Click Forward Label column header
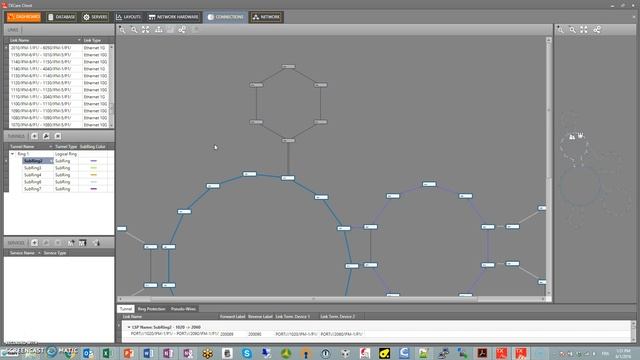The image size is (640, 360). click(232, 316)
